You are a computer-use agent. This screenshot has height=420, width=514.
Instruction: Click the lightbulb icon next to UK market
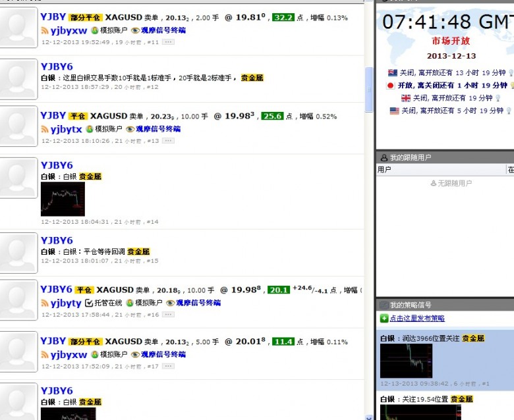pyautogui.click(x=498, y=98)
